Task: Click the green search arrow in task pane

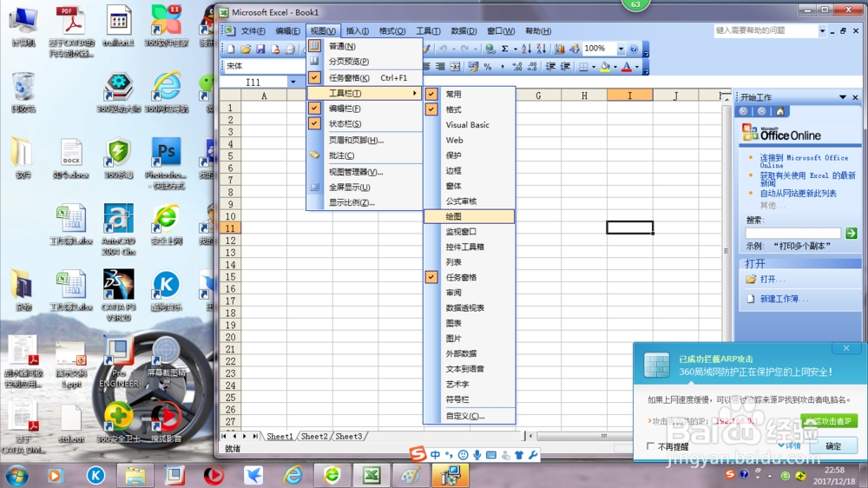Action: 852,234
